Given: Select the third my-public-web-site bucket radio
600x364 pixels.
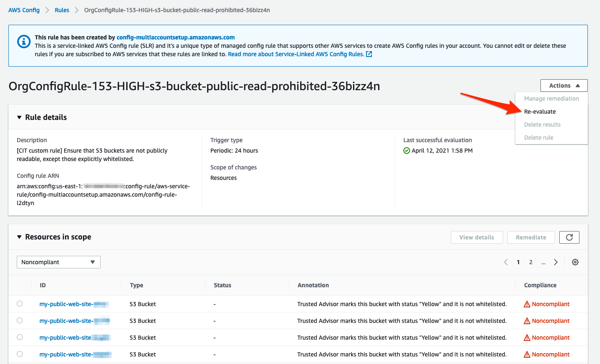Looking at the screenshot, I should tap(20, 337).
